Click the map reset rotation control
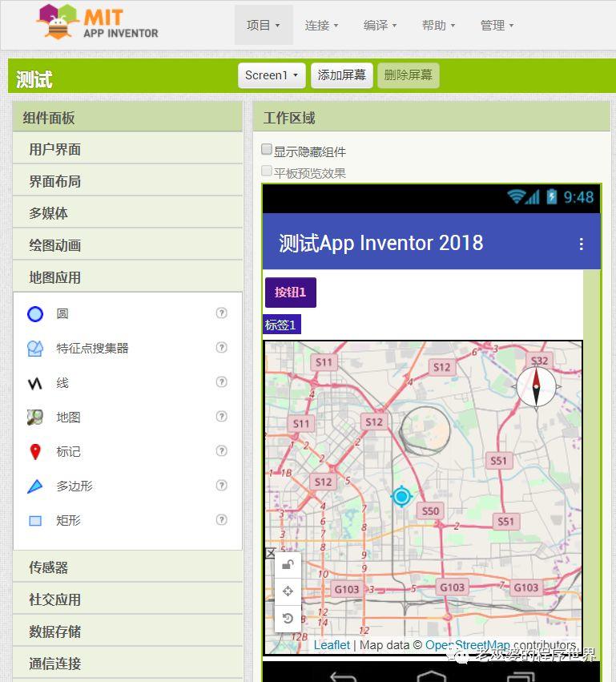Viewport: 616px width, 682px height. coord(288,618)
